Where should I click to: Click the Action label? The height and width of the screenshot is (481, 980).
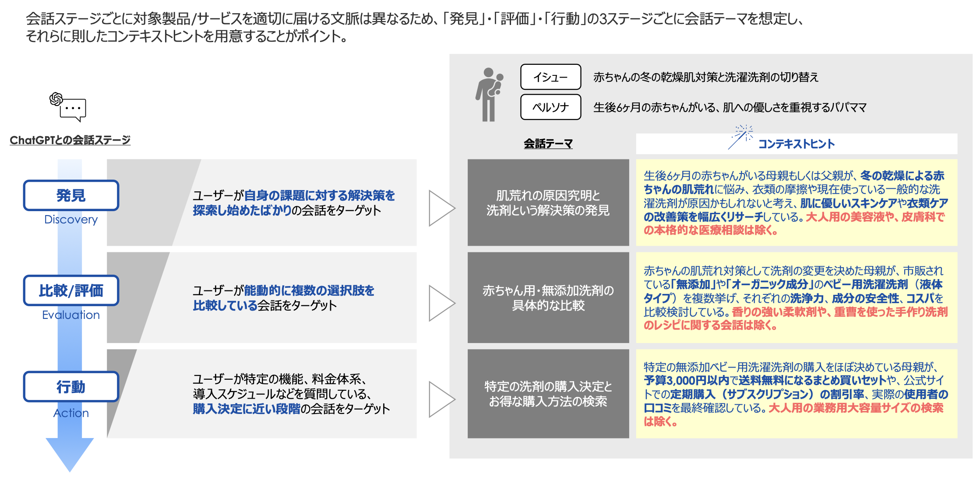71,413
